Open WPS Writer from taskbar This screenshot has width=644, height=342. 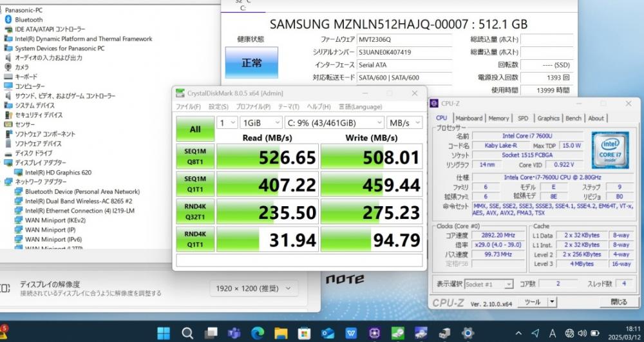pos(351,333)
